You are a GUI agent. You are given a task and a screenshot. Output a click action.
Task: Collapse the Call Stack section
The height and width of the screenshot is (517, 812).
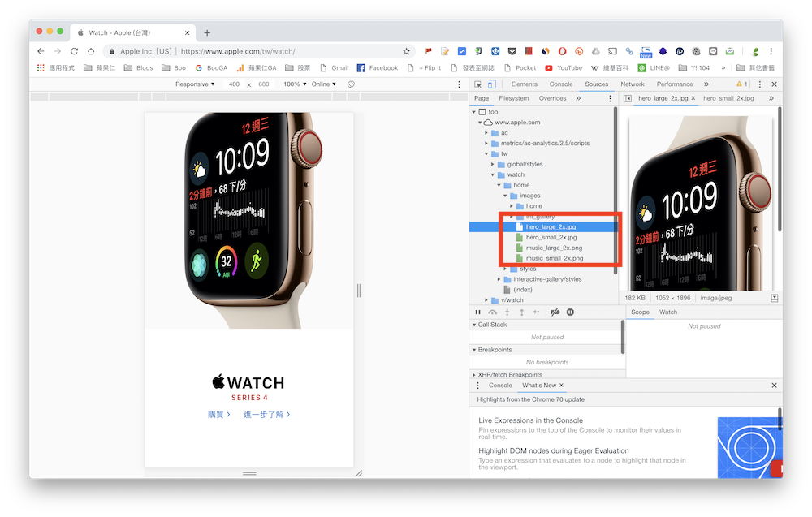pos(474,325)
